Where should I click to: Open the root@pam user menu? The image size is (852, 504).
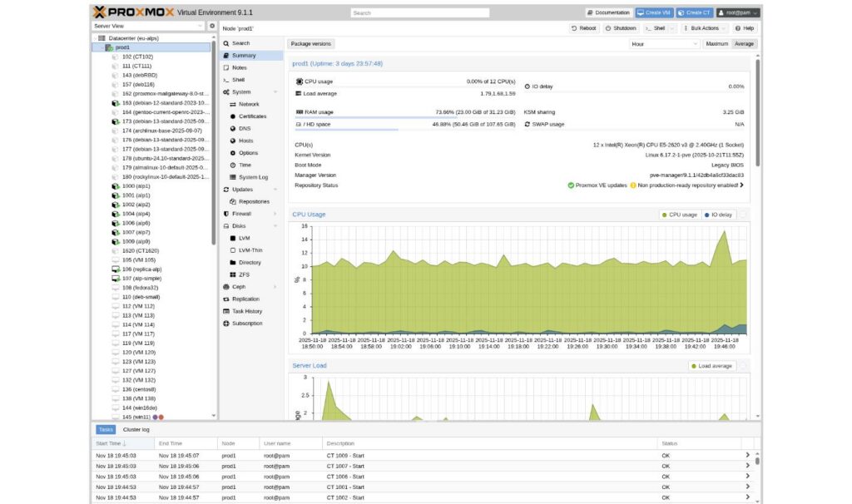click(737, 12)
